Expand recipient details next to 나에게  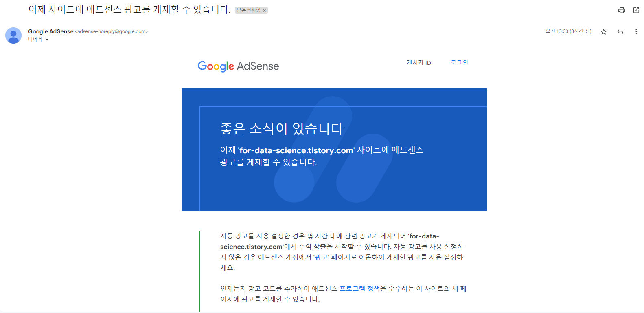coord(47,40)
